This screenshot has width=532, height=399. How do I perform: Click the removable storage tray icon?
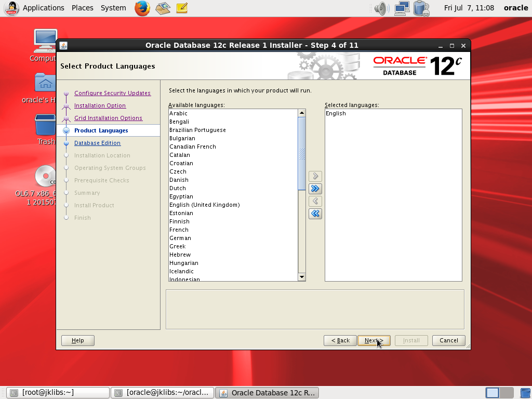click(421, 8)
